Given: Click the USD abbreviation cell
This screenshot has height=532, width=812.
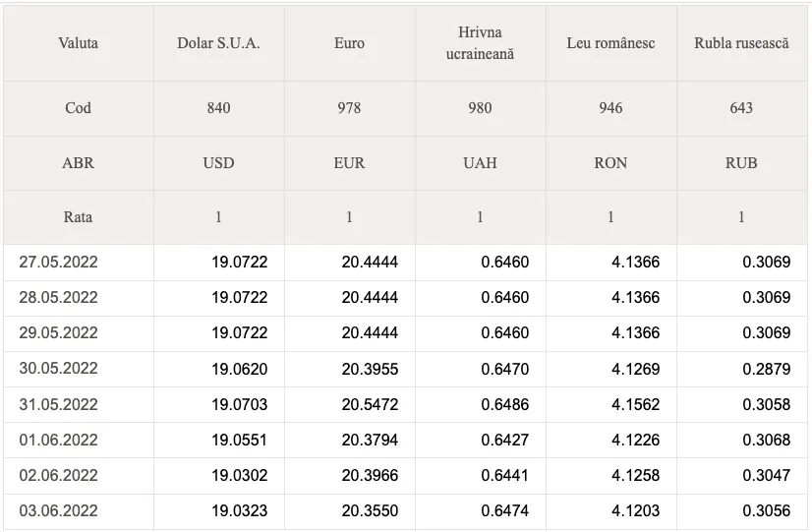Looking at the screenshot, I should click(218, 163).
